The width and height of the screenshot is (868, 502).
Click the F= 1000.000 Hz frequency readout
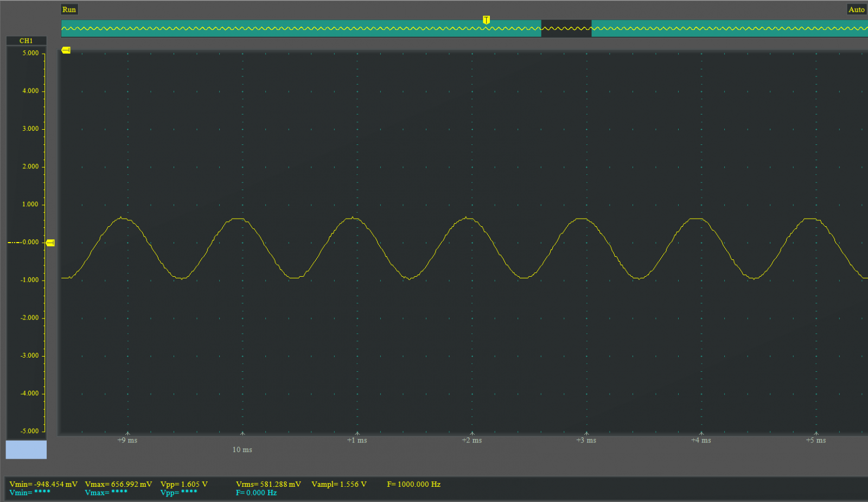(x=413, y=484)
